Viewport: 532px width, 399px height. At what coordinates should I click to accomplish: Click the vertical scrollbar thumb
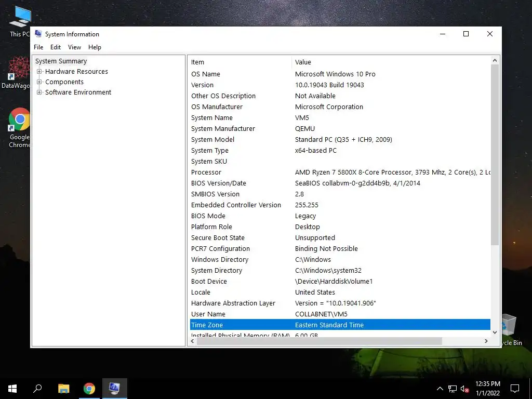point(495,155)
